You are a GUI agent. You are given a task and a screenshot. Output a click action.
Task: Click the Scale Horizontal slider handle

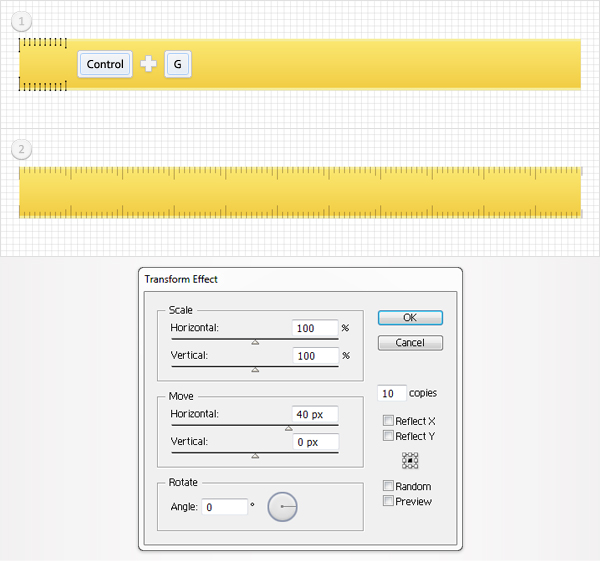tap(255, 342)
